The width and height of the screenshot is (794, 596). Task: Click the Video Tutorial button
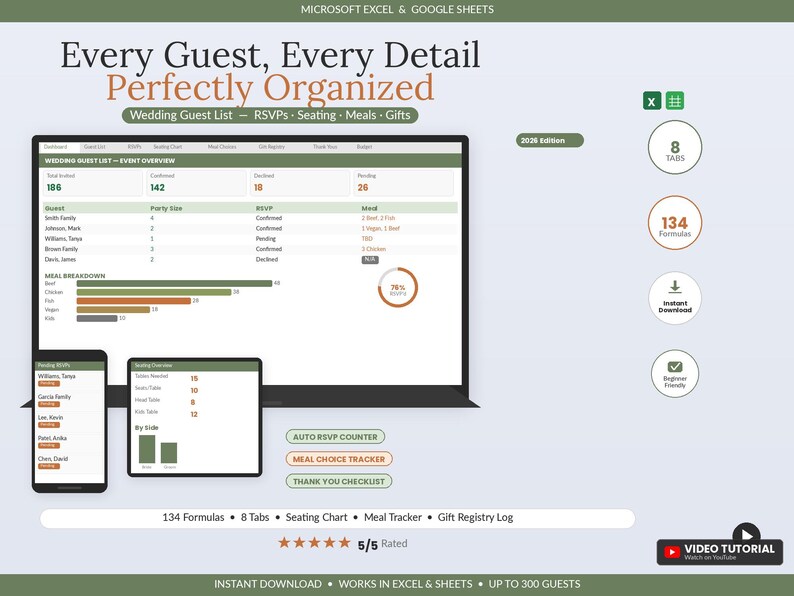(x=720, y=552)
